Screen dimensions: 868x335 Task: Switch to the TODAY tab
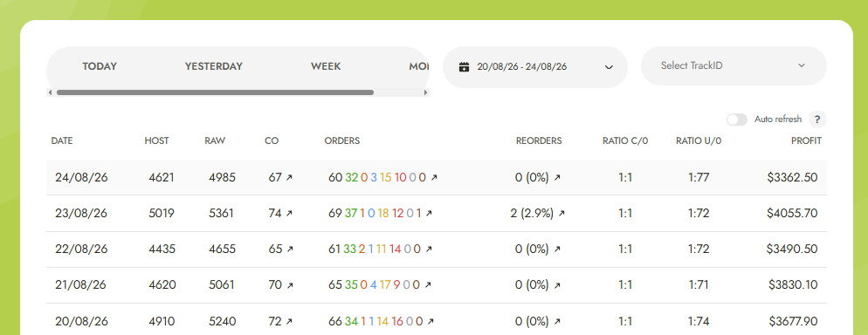coord(100,66)
